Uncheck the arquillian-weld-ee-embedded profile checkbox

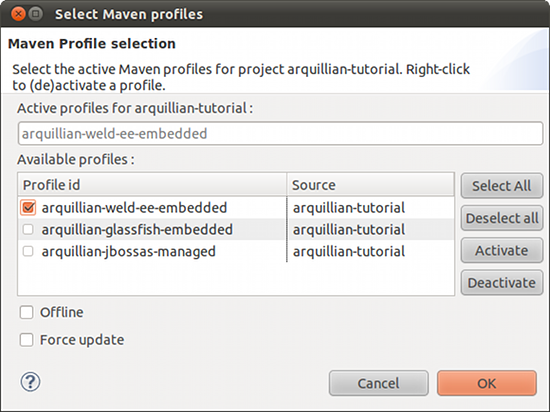pyautogui.click(x=28, y=208)
